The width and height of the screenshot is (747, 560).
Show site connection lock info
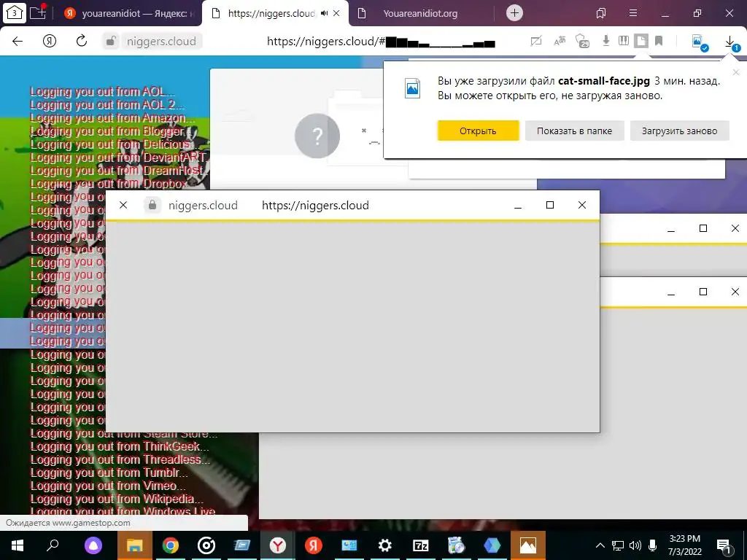(111, 42)
